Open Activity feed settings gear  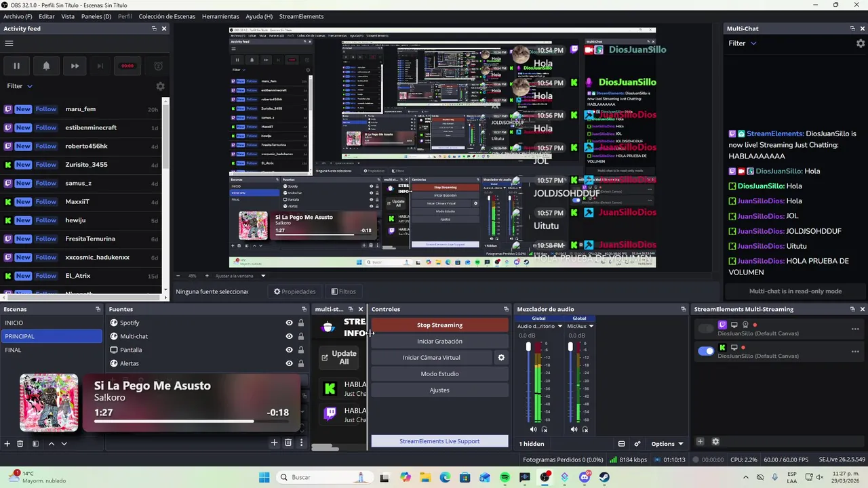pos(160,86)
